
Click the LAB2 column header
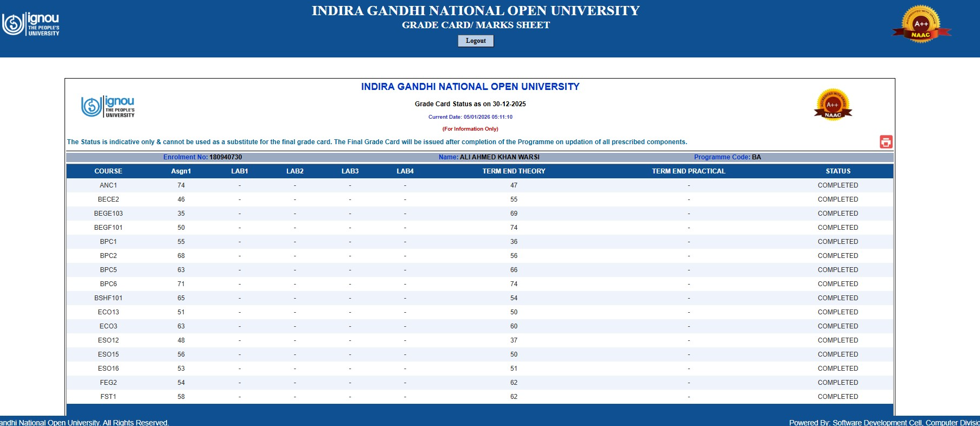coord(295,171)
